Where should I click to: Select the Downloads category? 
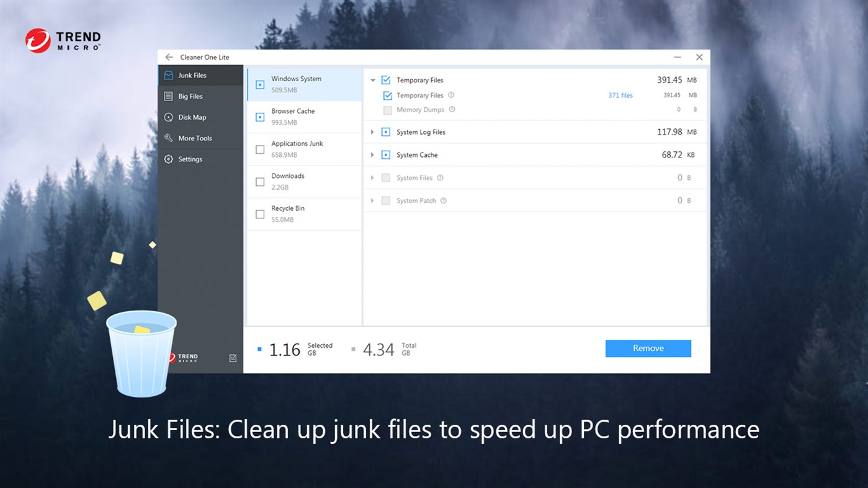[305, 182]
